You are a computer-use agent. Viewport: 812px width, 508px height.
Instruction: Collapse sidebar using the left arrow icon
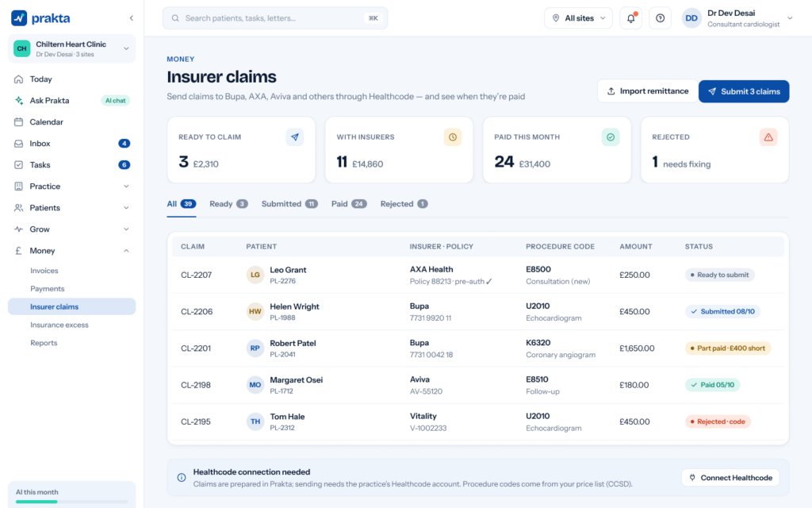(x=131, y=18)
